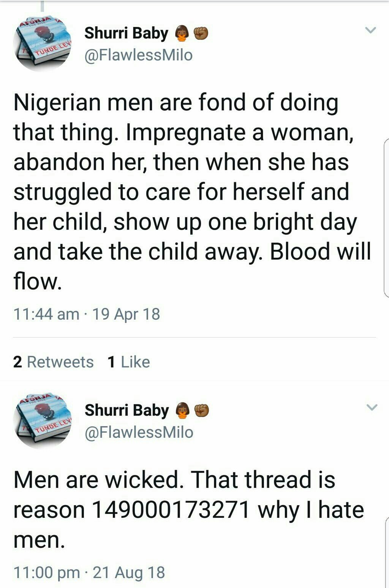Viewport: 389px width, 588px height.
Task: Open the @FlawlessMilo handle on the first tweet
Action: pos(138,55)
